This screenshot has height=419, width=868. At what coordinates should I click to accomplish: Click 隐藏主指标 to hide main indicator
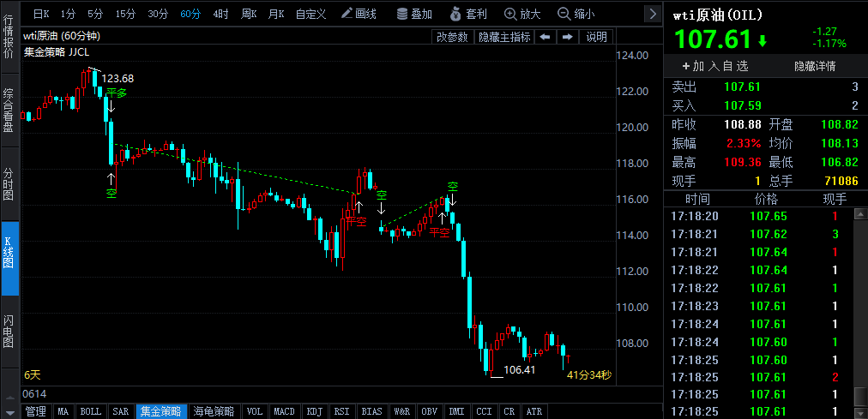coord(504,37)
